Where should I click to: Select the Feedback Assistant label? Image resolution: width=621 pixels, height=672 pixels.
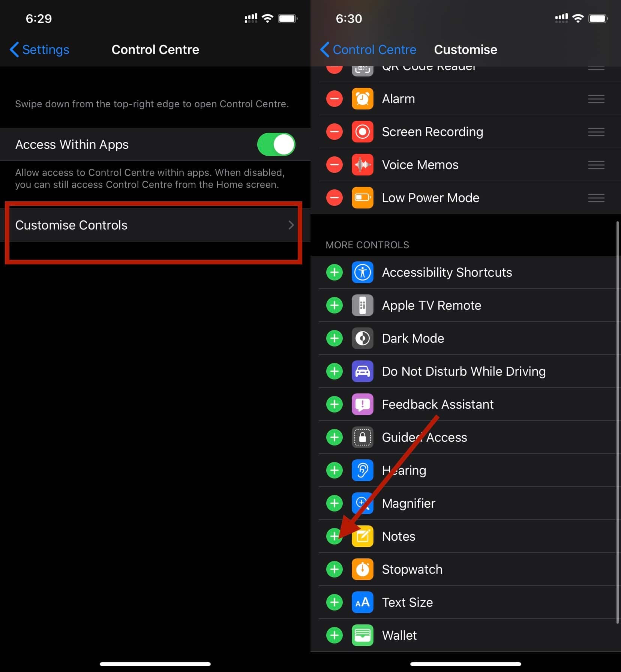[x=437, y=404]
